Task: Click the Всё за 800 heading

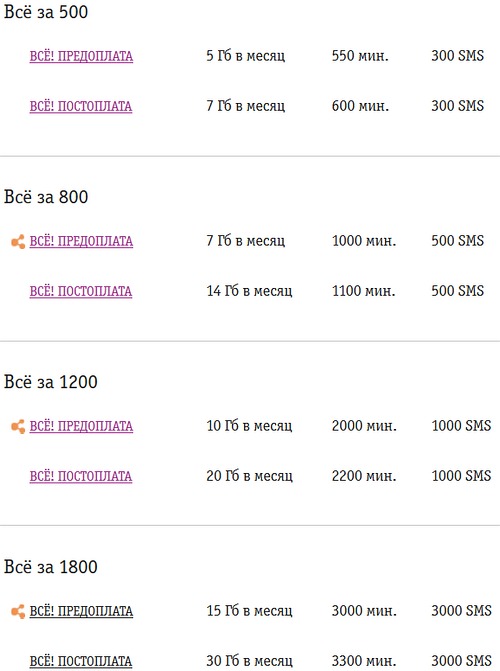Action: click(x=46, y=197)
